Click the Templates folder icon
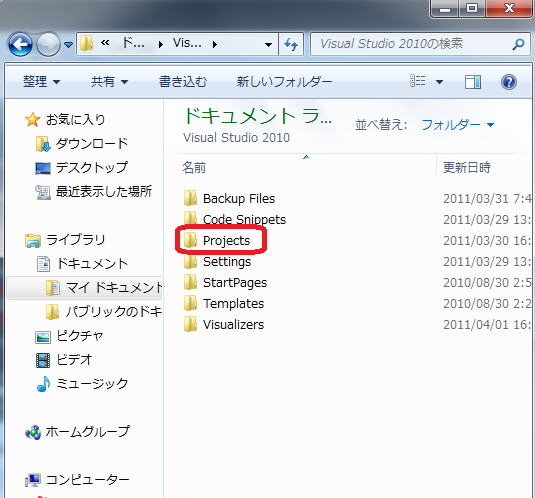 [x=190, y=303]
